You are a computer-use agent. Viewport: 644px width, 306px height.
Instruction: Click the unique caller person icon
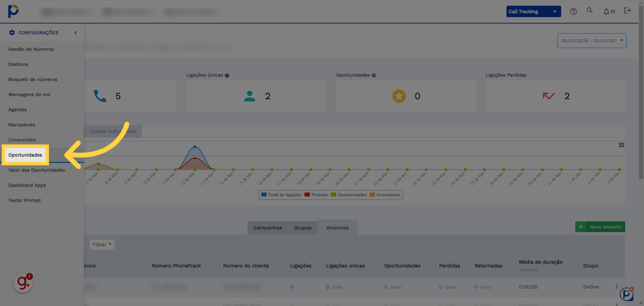250,96
